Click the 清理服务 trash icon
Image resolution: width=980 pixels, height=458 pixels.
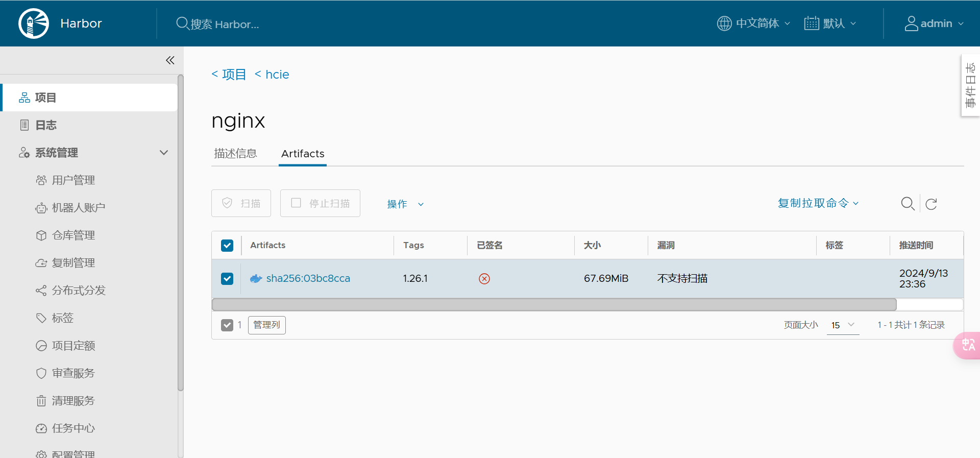pyautogui.click(x=41, y=401)
